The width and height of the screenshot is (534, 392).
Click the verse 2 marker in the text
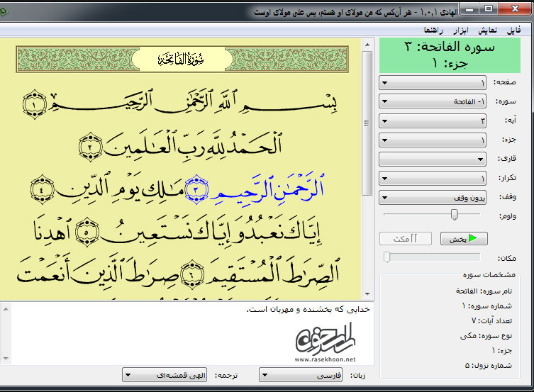click(91, 148)
